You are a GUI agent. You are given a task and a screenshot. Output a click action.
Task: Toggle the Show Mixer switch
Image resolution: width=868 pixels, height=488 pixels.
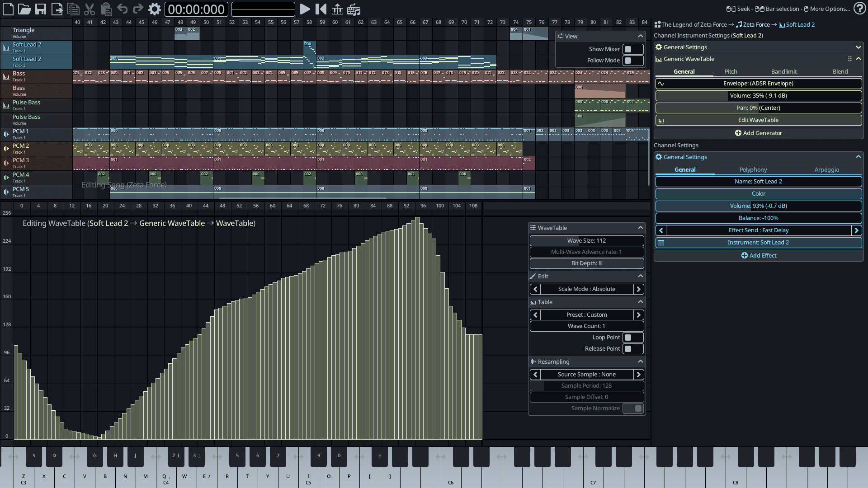(632, 49)
